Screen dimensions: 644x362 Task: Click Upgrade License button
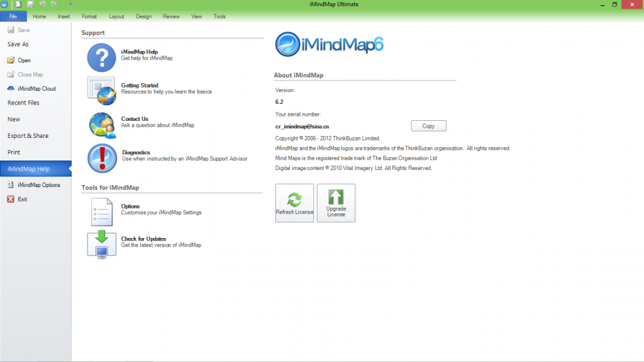pos(336,203)
